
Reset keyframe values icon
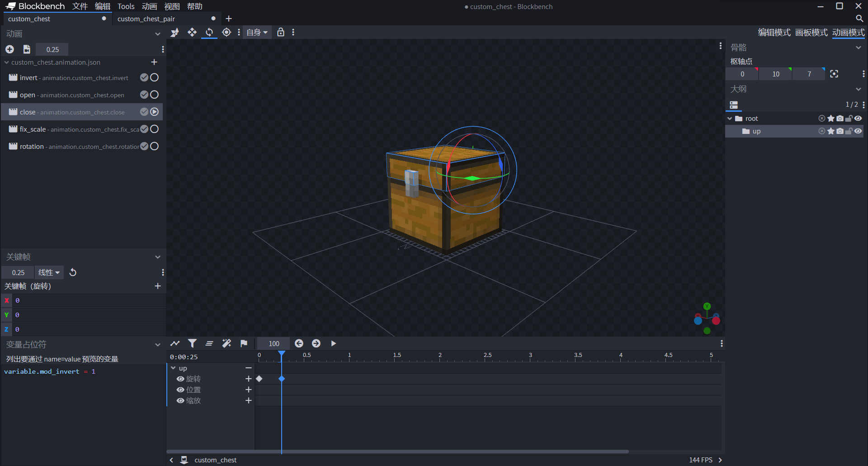coord(73,272)
